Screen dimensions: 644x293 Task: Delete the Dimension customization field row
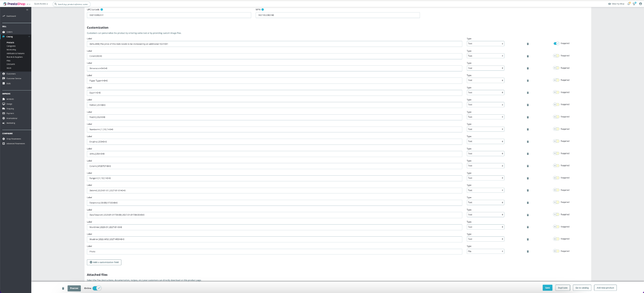point(528,68)
